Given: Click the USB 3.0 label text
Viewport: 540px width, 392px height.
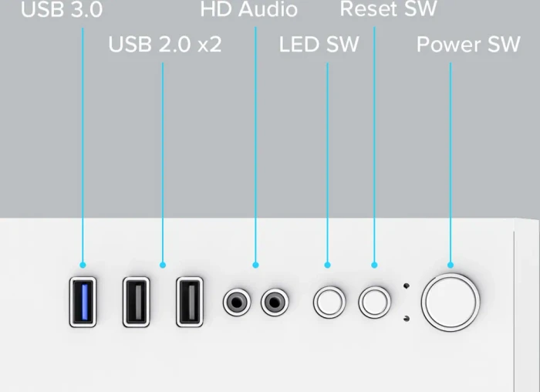Looking at the screenshot, I should pyautogui.click(x=62, y=9).
